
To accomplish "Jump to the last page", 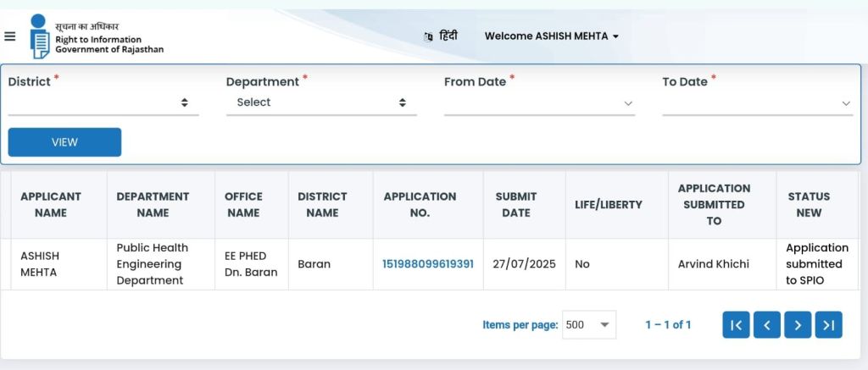I will [x=828, y=325].
